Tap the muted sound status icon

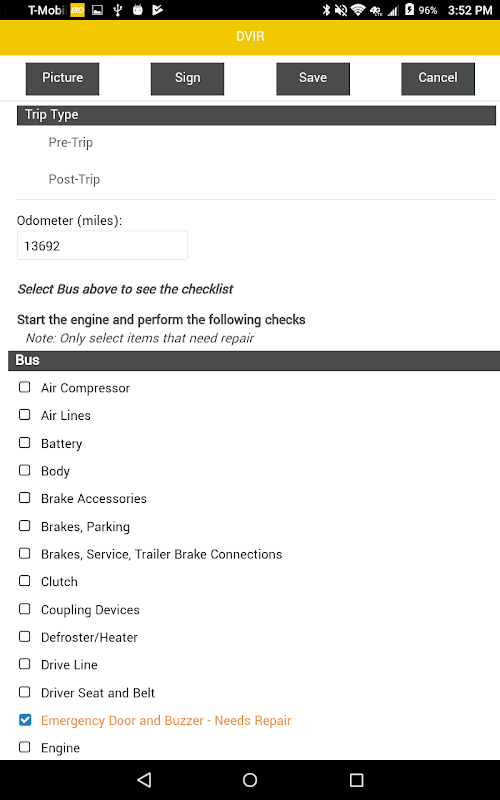pyautogui.click(x=341, y=10)
